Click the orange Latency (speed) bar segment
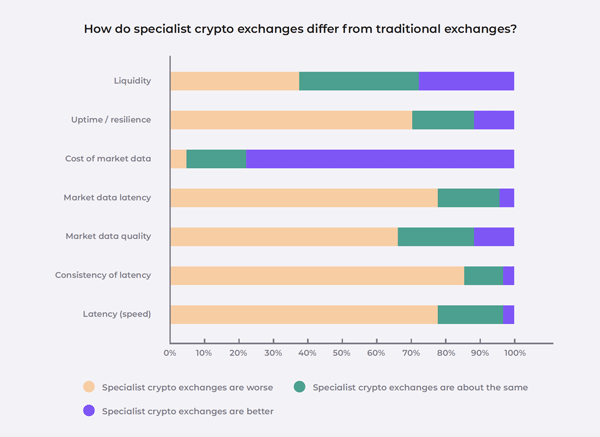The image size is (600, 437). [304, 315]
